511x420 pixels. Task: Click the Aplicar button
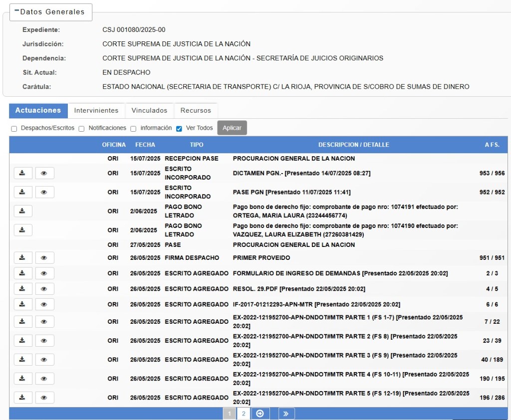pos(232,128)
